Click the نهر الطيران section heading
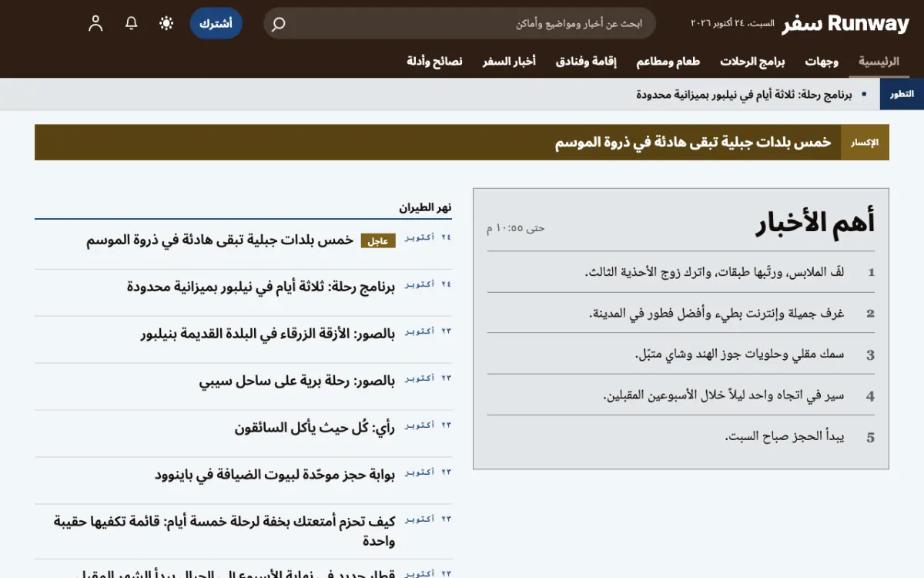 pos(425,207)
